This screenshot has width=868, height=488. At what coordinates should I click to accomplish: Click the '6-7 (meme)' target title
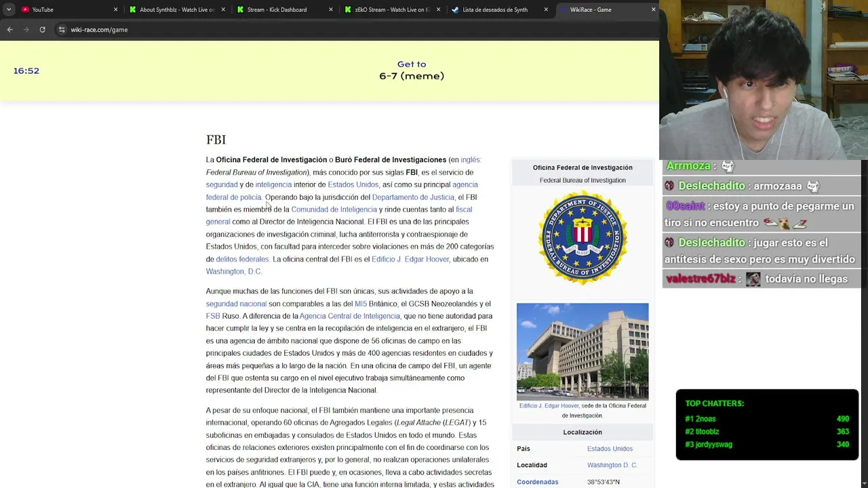coord(412,76)
